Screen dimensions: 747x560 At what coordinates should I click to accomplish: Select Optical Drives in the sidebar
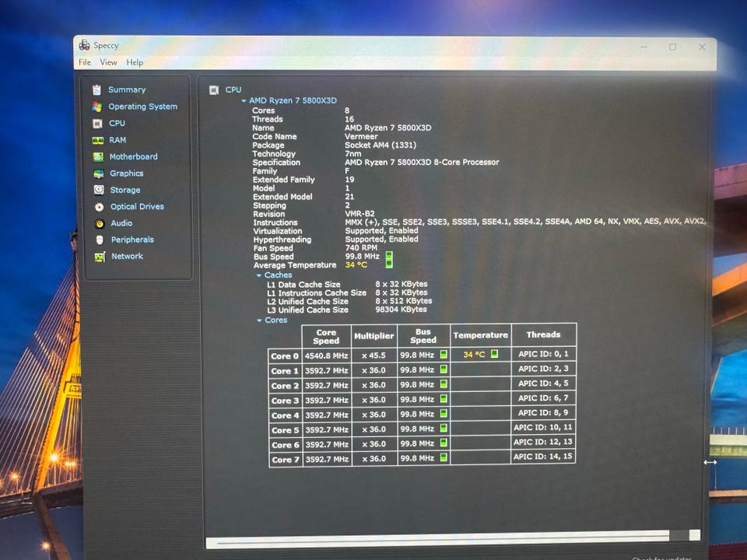(x=137, y=207)
